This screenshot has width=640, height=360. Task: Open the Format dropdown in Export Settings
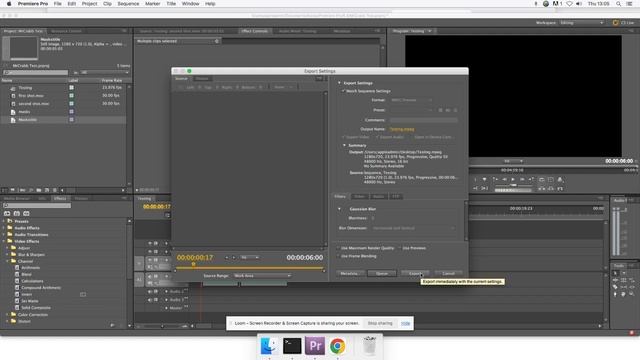pos(411,100)
